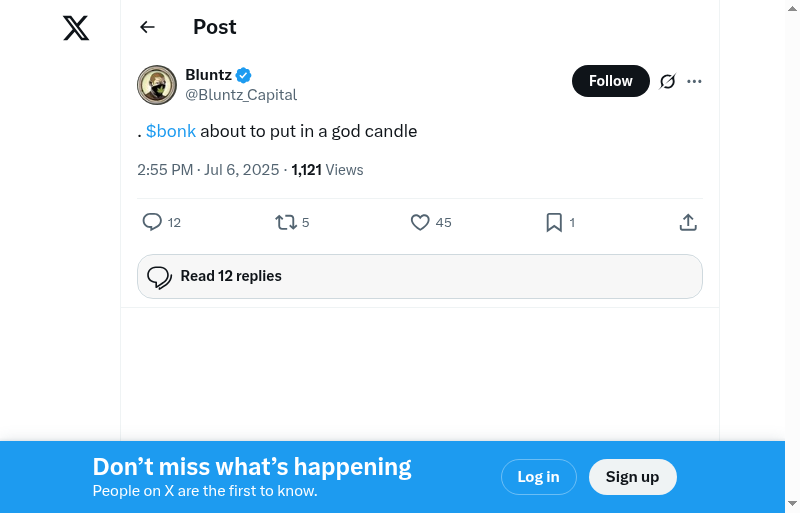Open the three-dot more options menu
Image resolution: width=800 pixels, height=513 pixels.
(x=695, y=82)
